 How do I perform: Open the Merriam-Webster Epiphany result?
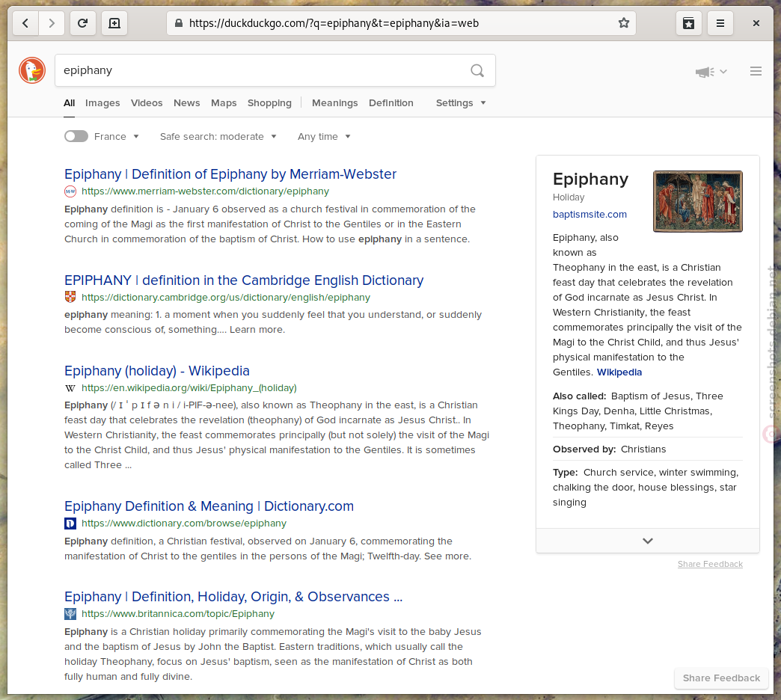[230, 174]
